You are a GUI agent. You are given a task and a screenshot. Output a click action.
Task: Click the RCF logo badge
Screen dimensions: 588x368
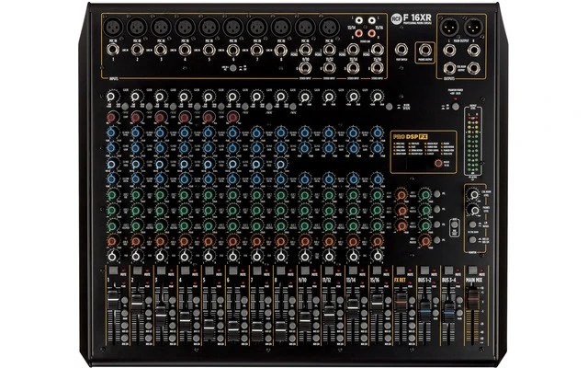tap(396, 18)
